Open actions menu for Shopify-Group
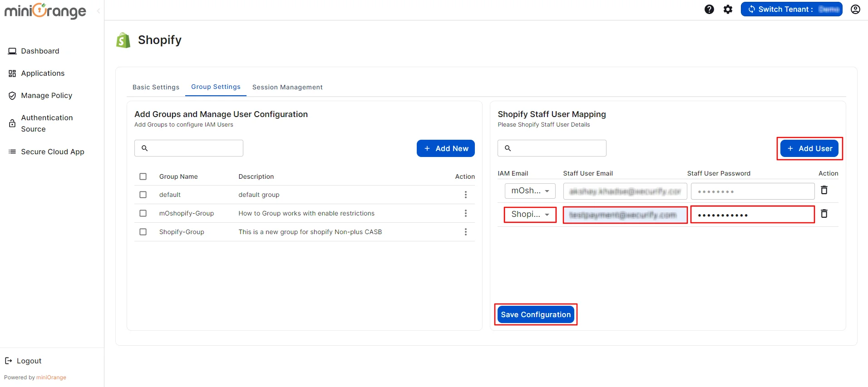Viewport: 868px width, 387px height. 465,232
